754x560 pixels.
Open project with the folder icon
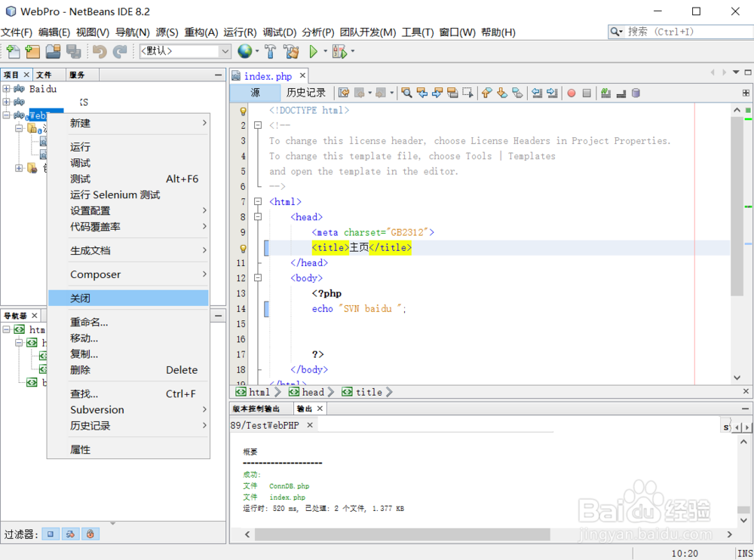pyautogui.click(x=53, y=51)
